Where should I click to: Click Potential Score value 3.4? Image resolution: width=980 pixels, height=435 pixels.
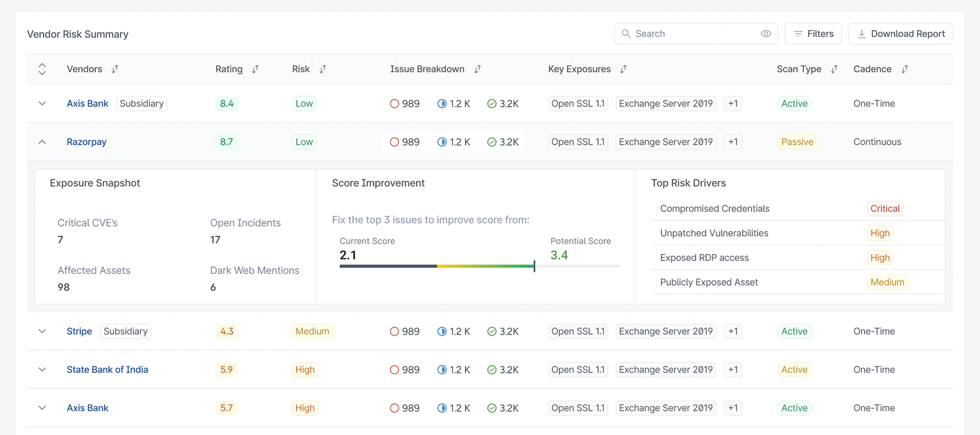tap(559, 255)
